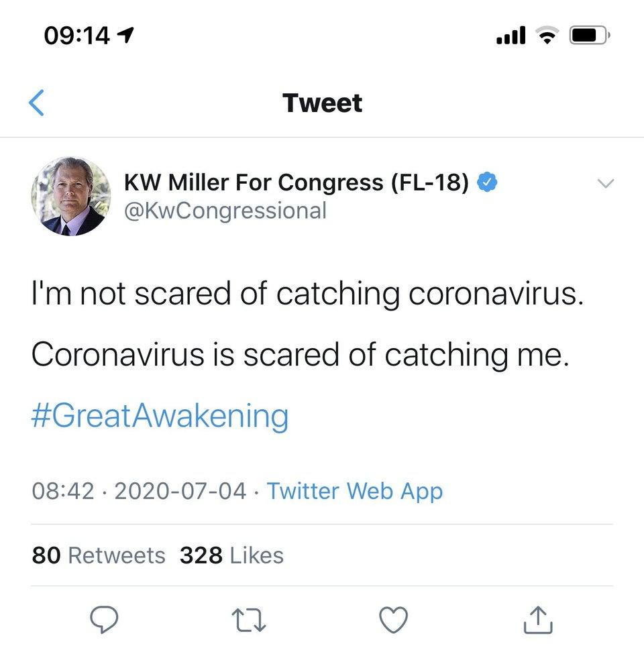The image size is (644, 652).
Task: Tap the Wi-Fi indicator in the status bar
Action: coord(548,36)
